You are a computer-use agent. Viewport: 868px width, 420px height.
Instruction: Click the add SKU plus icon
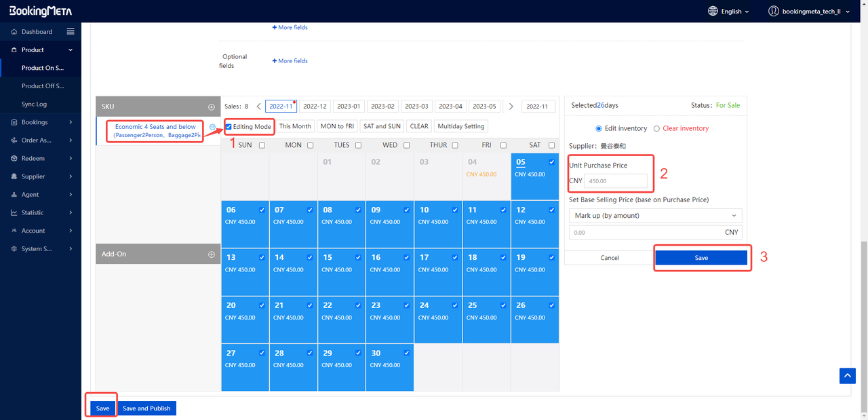point(212,107)
